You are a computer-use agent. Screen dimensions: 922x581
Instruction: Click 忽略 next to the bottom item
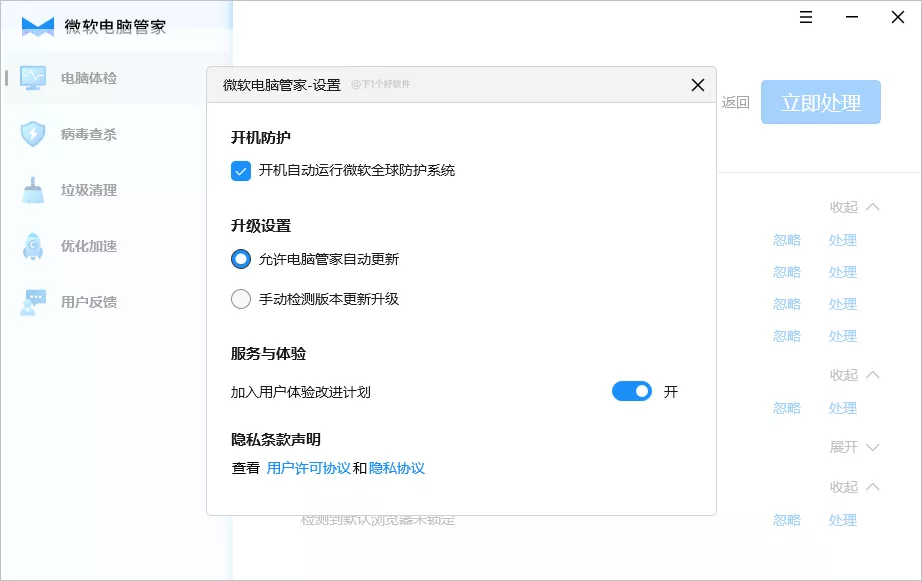[786, 520]
